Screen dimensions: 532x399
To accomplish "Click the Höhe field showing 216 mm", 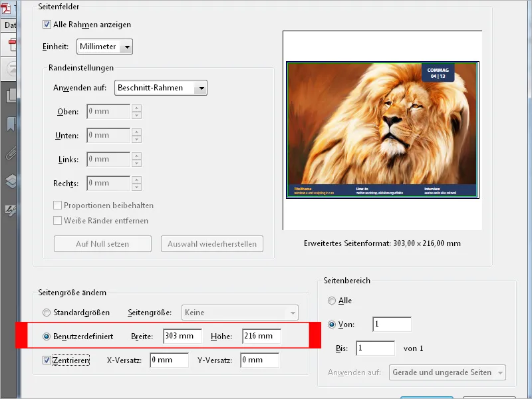I will (x=261, y=336).
